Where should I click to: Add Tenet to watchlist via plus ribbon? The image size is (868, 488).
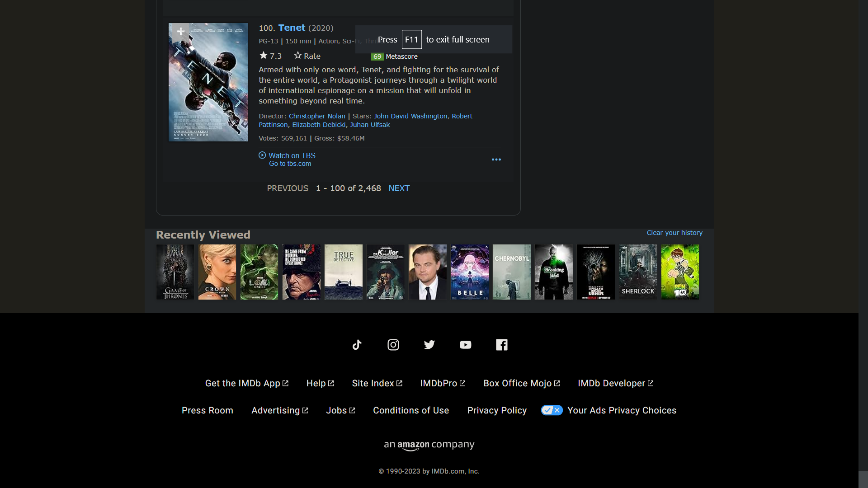(180, 32)
